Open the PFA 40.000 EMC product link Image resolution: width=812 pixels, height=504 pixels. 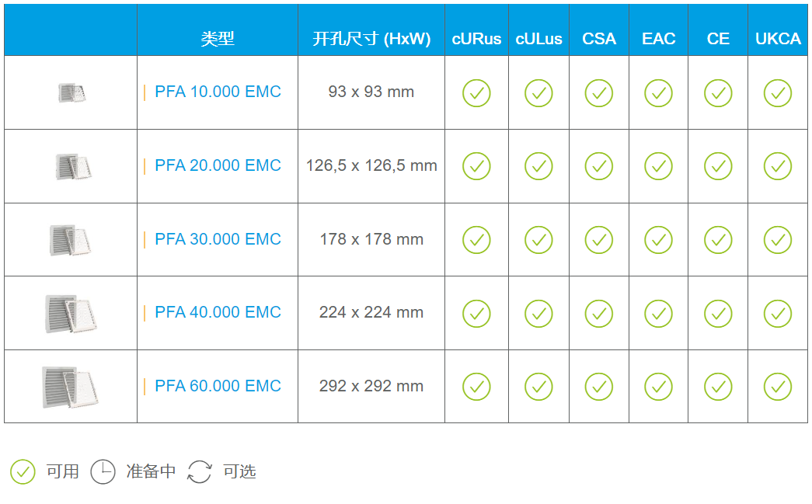coord(218,312)
